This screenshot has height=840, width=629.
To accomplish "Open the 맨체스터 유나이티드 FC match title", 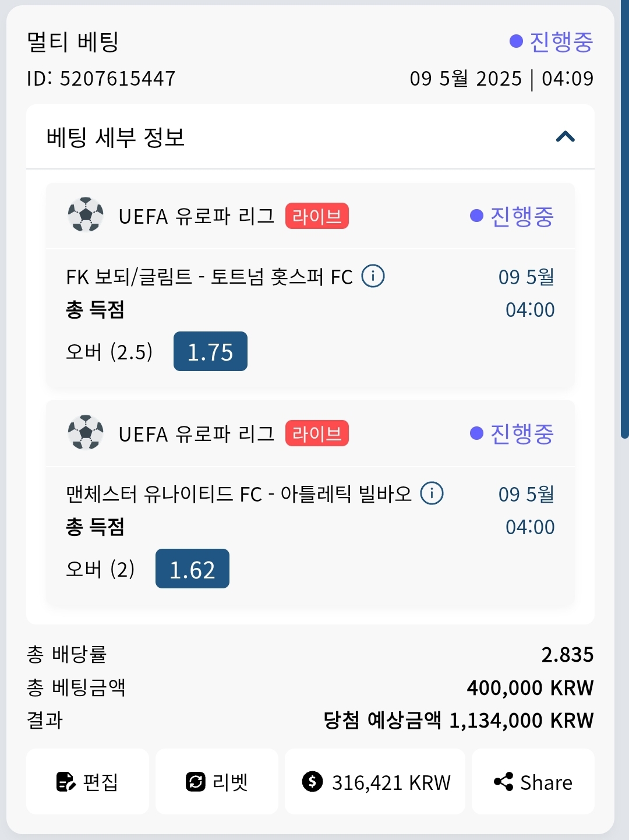I will tap(239, 494).
